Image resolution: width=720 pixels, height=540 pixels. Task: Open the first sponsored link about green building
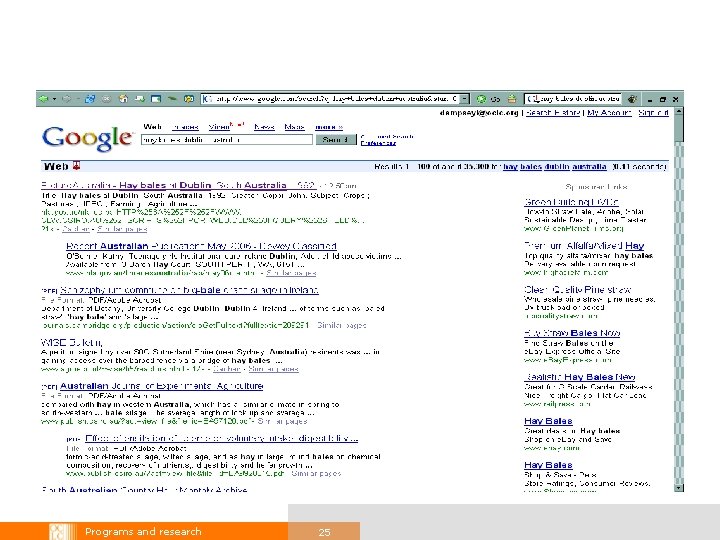pos(571,202)
